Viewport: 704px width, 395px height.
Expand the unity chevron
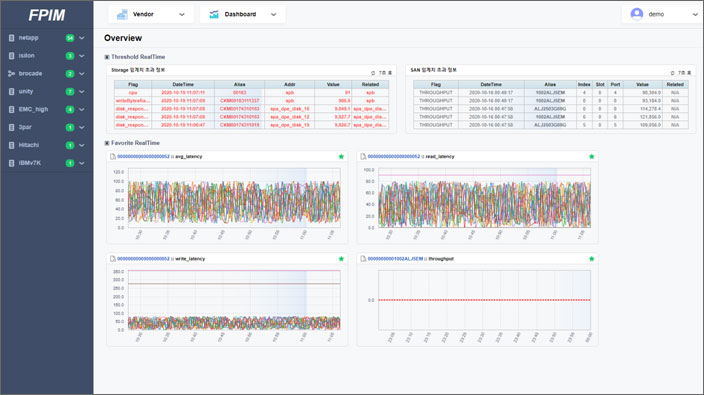[x=82, y=92]
